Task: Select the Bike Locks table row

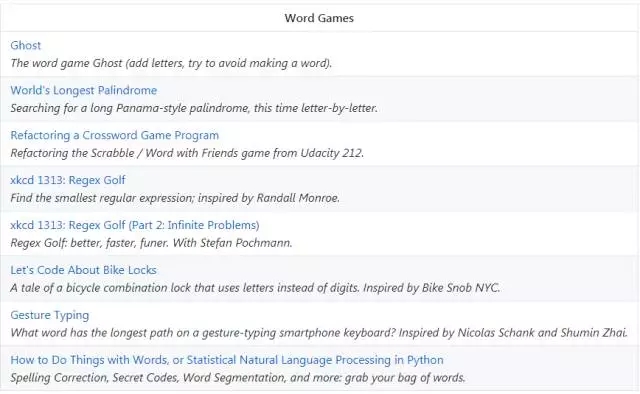Action: [x=319, y=278]
